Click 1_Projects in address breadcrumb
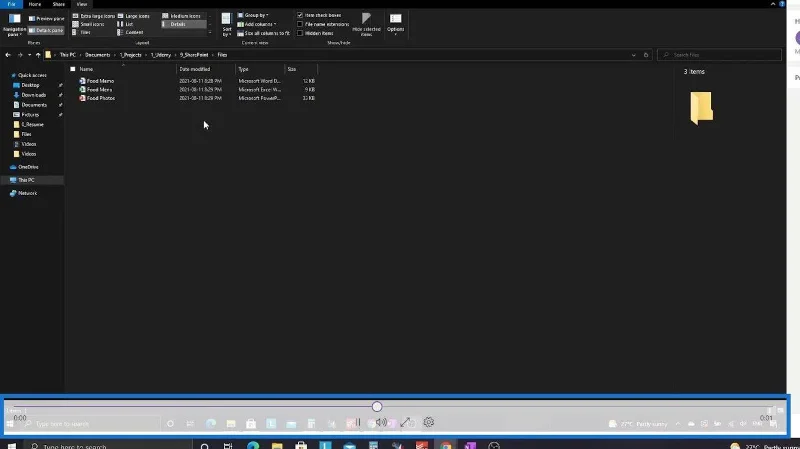The width and height of the screenshot is (800, 449). [x=131, y=55]
